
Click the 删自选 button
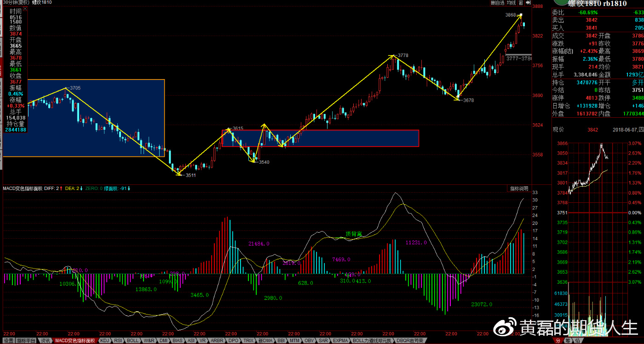(498, 3)
